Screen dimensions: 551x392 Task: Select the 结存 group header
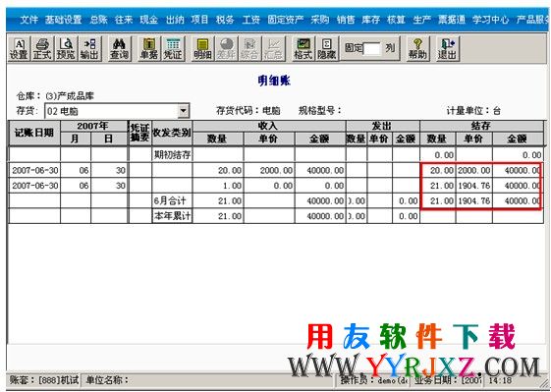[x=481, y=126]
